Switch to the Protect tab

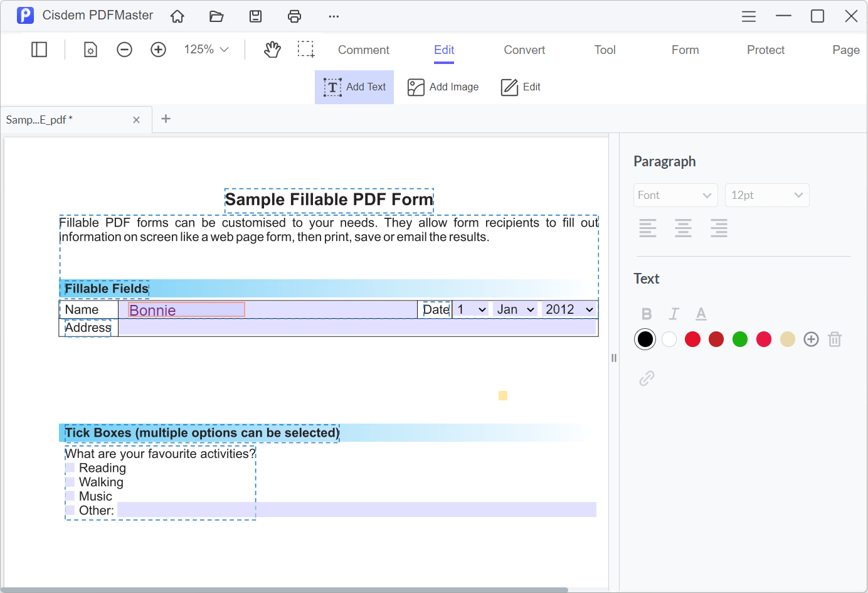pyautogui.click(x=765, y=50)
